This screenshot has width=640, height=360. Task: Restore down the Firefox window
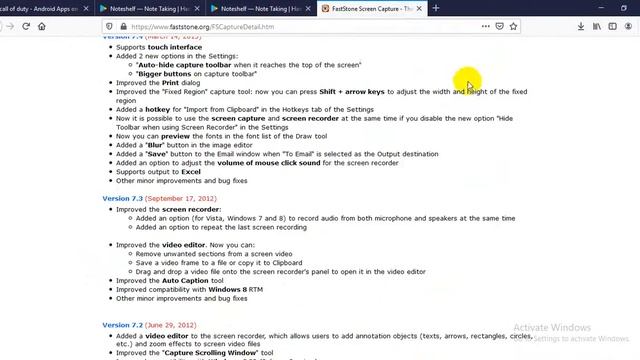pyautogui.click(x=624, y=8)
